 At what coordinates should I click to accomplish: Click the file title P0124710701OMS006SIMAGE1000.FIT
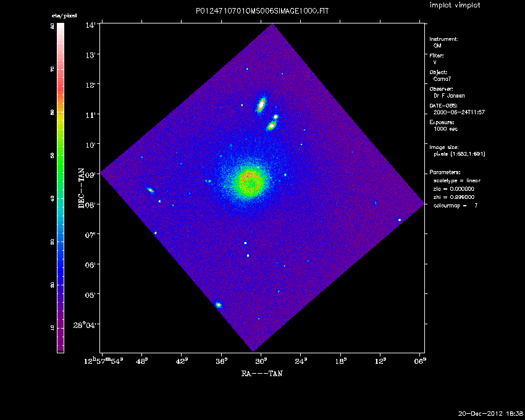(262, 11)
